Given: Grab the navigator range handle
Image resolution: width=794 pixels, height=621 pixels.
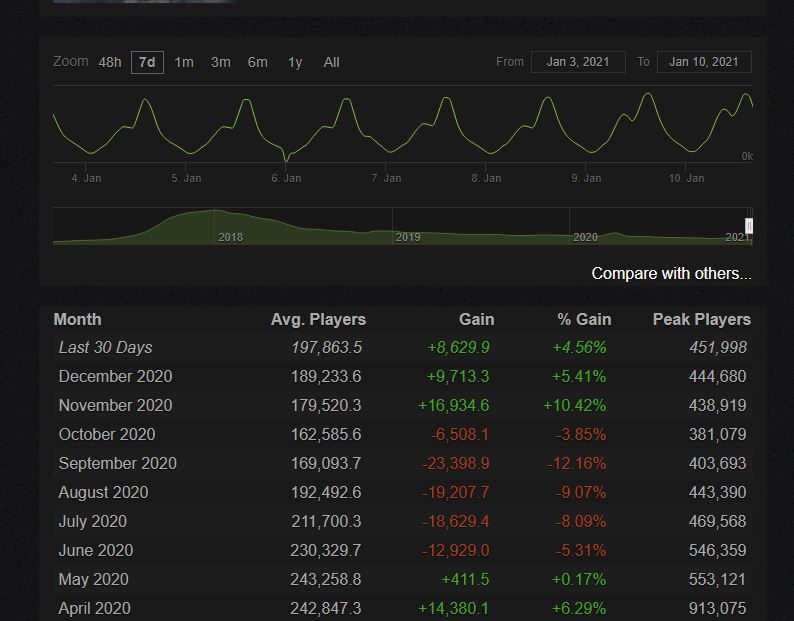Looking at the screenshot, I should click(749, 226).
